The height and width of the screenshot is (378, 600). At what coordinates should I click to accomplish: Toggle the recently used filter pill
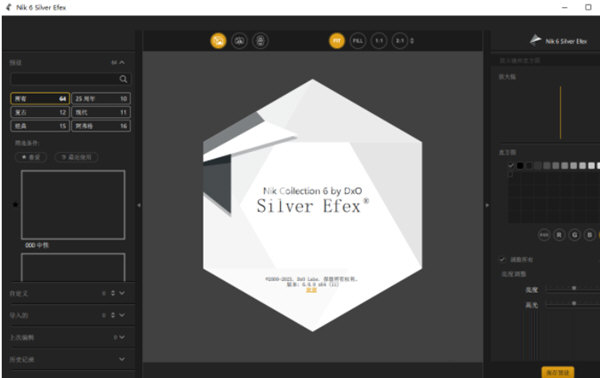(x=77, y=157)
